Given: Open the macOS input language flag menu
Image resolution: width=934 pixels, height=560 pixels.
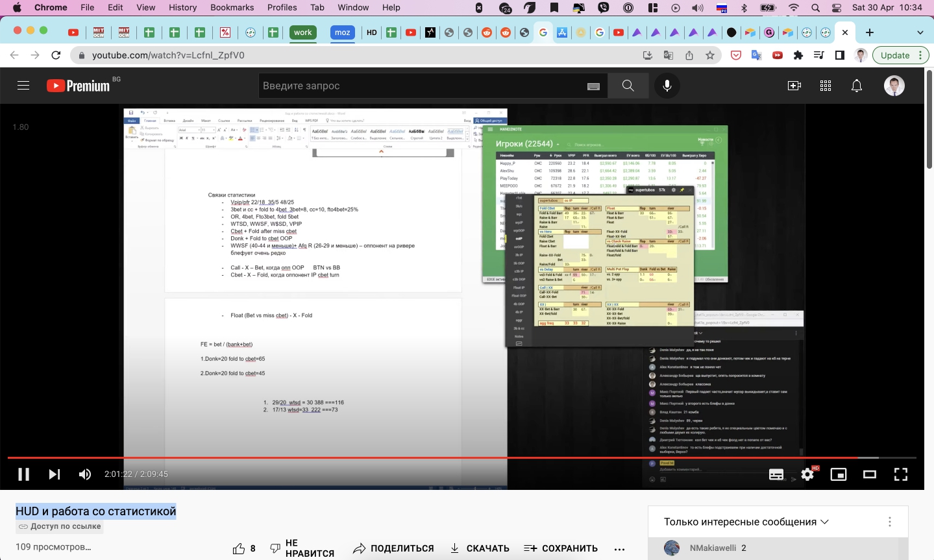Looking at the screenshot, I should 722,8.
